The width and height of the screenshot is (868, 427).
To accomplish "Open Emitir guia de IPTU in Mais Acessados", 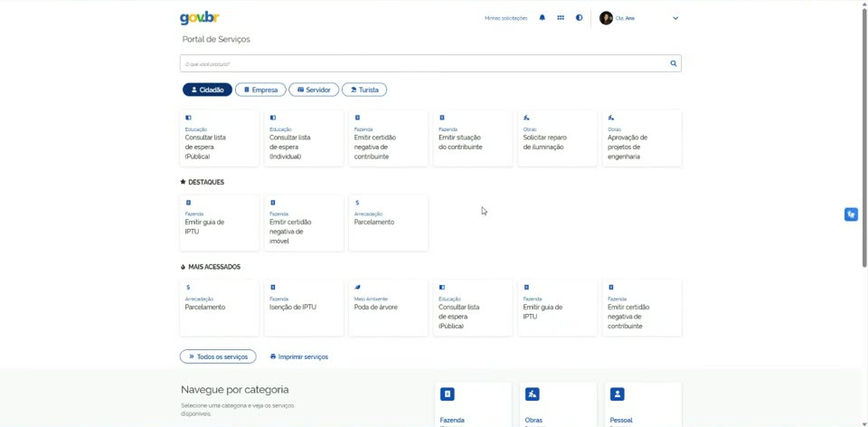I will 558,308.
